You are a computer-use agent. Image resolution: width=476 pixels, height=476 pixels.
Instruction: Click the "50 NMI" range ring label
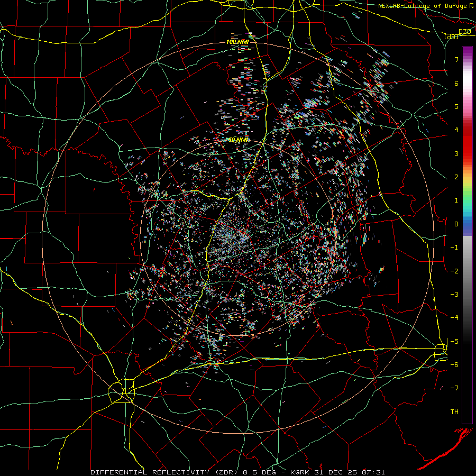coord(239,140)
